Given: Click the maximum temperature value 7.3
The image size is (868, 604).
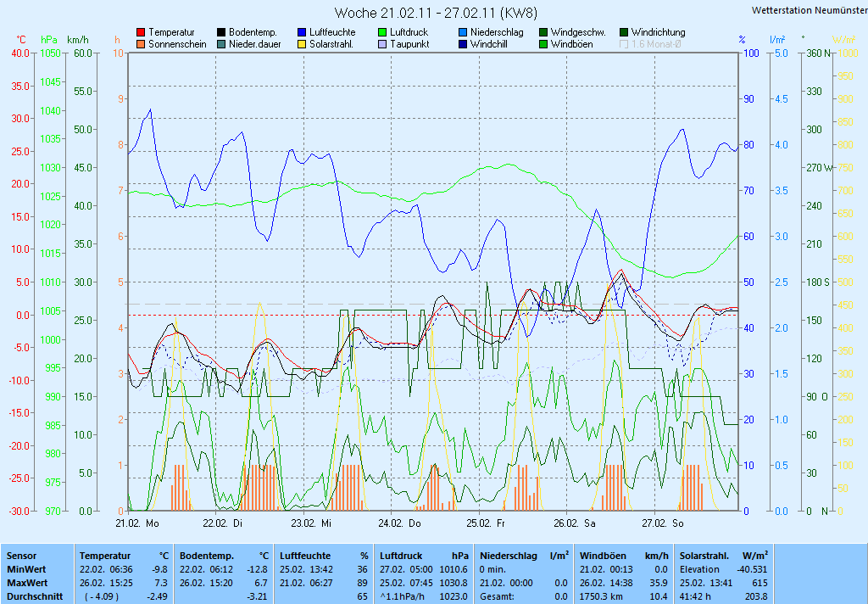Looking at the screenshot, I should click(160, 583).
